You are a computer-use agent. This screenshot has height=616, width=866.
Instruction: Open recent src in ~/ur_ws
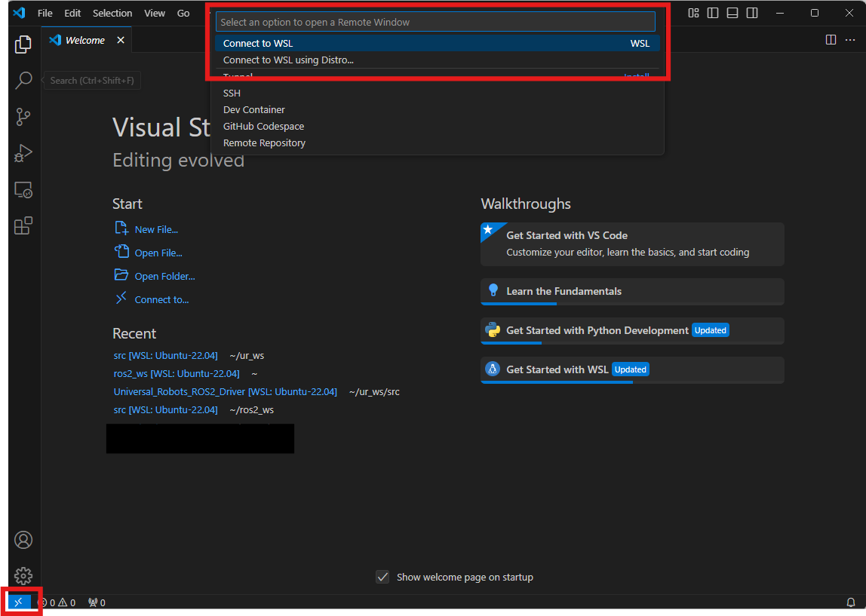[166, 355]
